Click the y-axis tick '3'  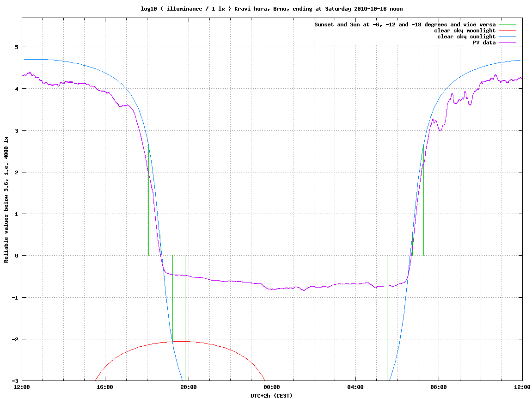[x=16, y=131]
